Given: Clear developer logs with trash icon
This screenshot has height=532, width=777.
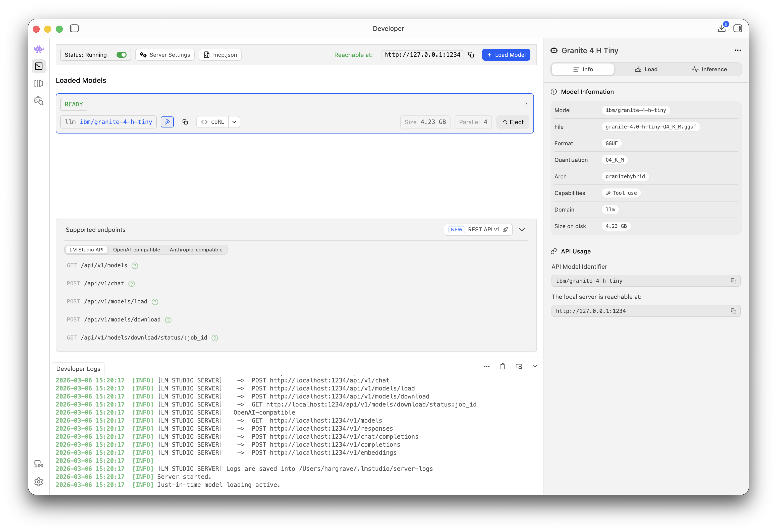Looking at the screenshot, I should click(x=503, y=367).
